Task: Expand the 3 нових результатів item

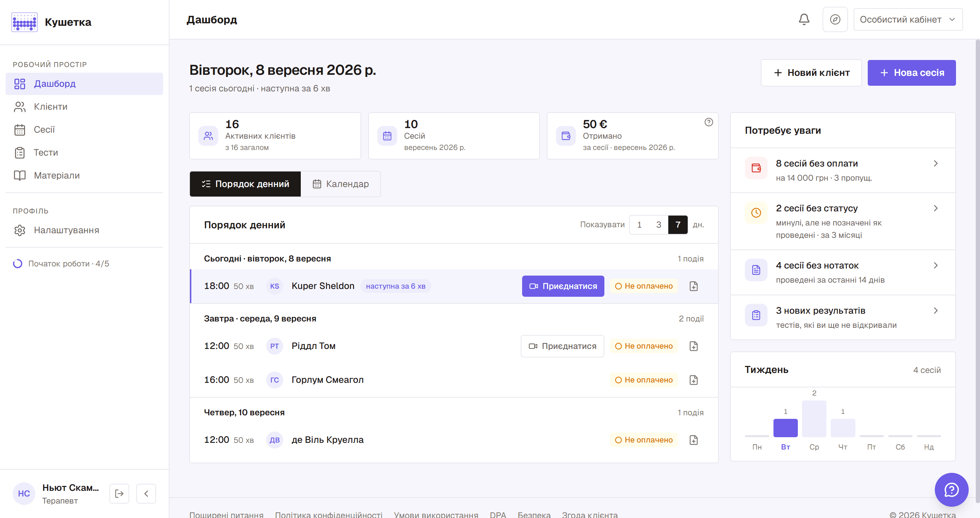Action: [x=843, y=318]
